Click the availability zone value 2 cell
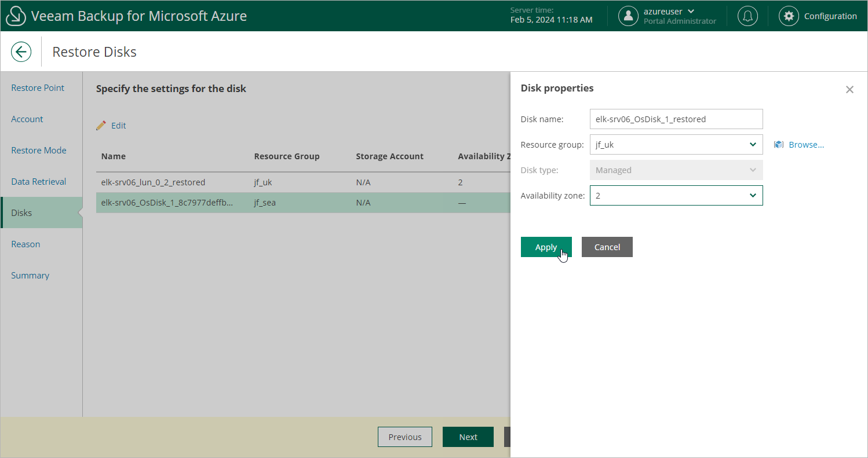The width and height of the screenshot is (868, 458). pyautogui.click(x=461, y=182)
